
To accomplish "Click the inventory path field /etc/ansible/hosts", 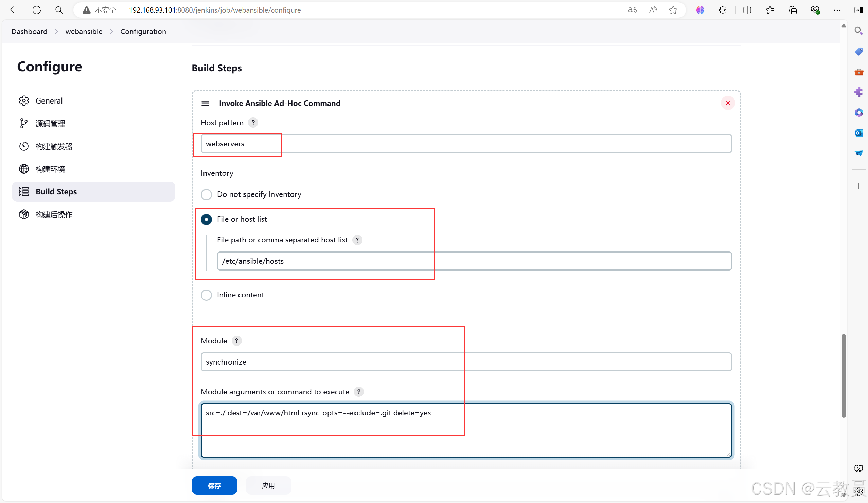I will (x=474, y=261).
